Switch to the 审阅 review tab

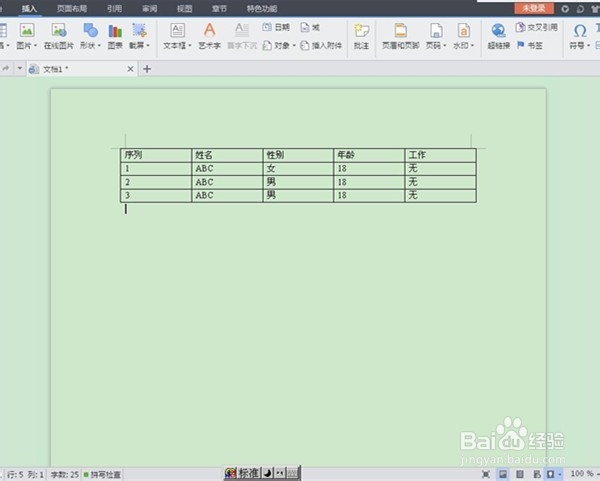149,8
